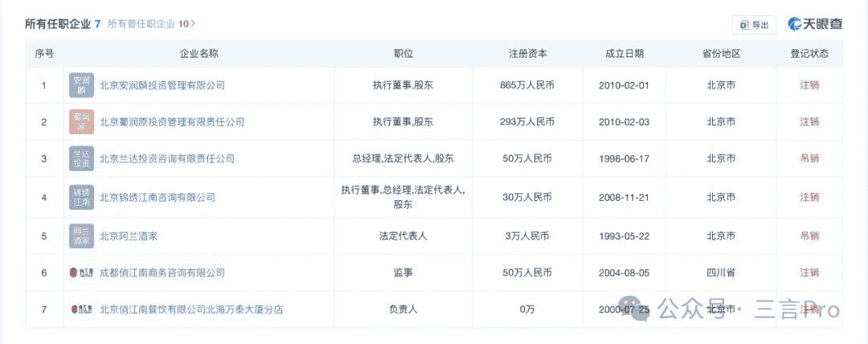
Task: Click the 导出 export button
Action: (x=754, y=25)
